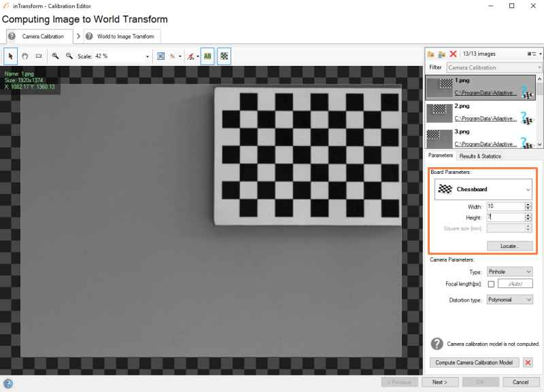Enable the Focal length checkbox
Viewport: 544px width, 392px height.
coord(491,284)
